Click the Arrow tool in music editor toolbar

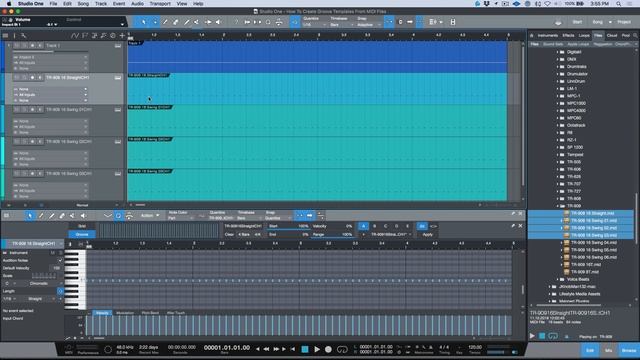(x=30, y=216)
